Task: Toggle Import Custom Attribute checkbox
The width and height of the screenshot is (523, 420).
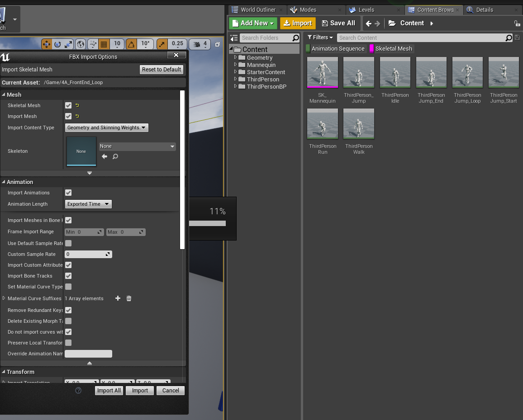Action: point(68,265)
